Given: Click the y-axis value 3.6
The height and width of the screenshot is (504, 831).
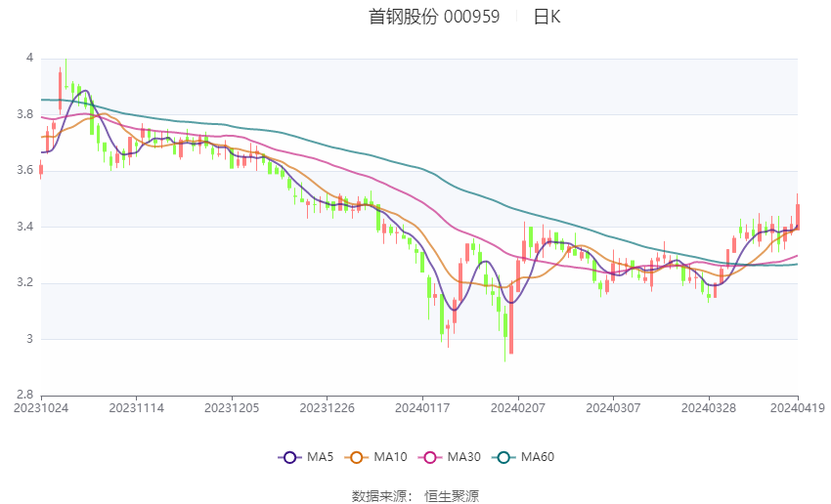Looking at the screenshot, I should [24, 171].
